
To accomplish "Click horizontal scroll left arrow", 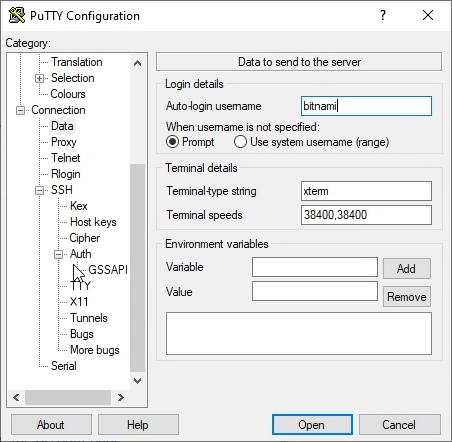I will (x=16, y=397).
